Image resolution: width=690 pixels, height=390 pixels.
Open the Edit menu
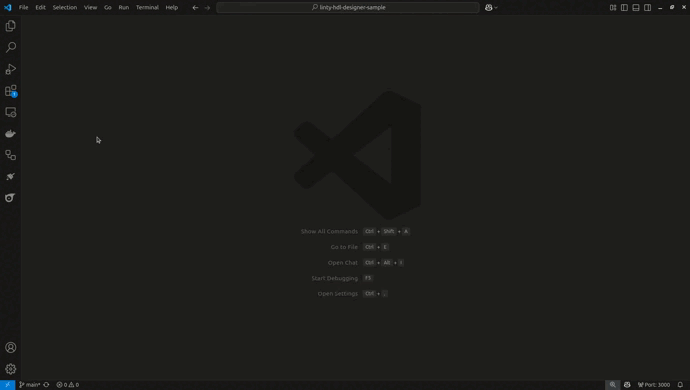[40, 7]
